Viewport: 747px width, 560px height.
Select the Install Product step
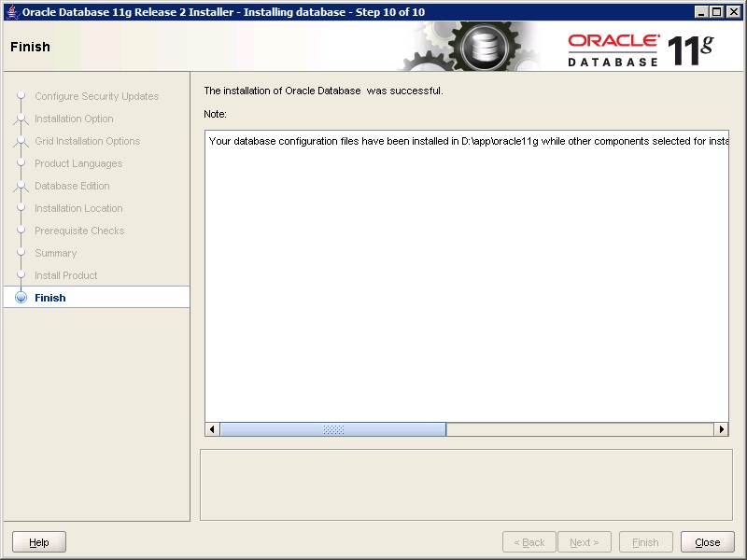coord(65,275)
